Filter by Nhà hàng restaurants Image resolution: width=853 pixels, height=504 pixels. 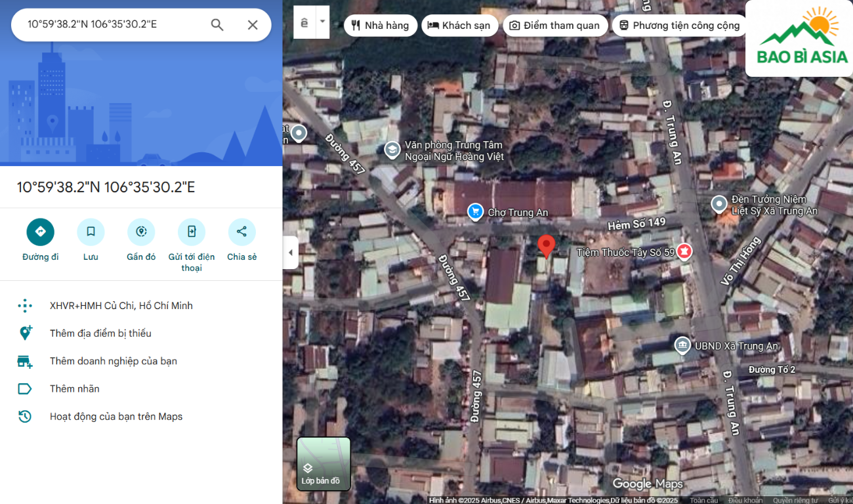click(380, 26)
